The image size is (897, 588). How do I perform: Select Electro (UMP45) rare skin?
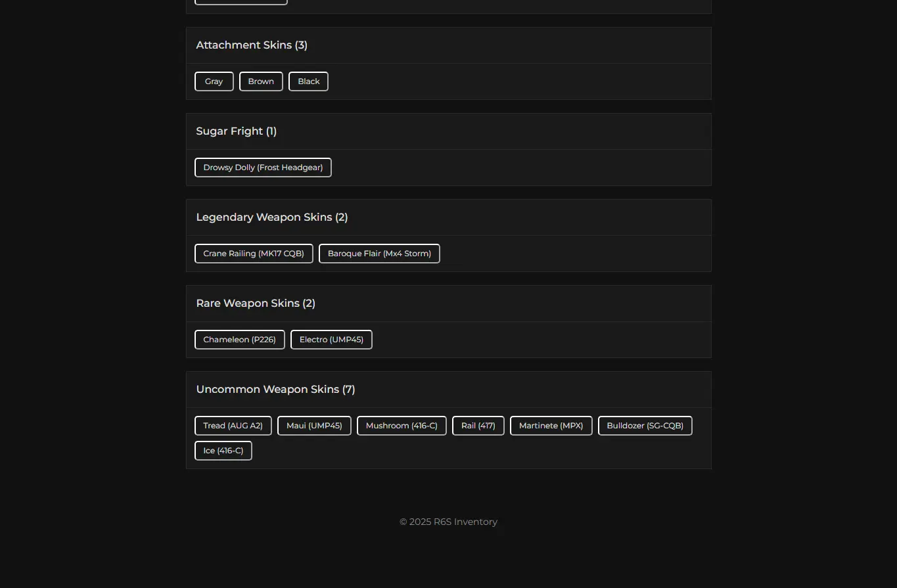click(331, 340)
